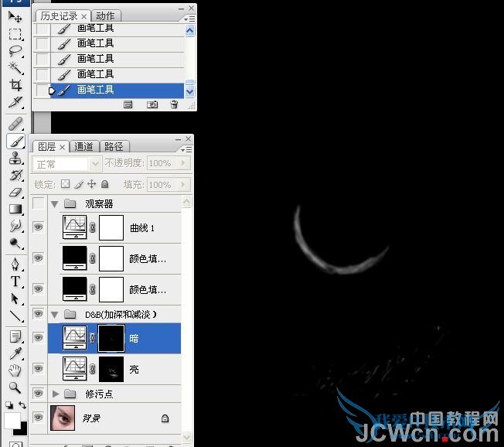Expand the 修污点 group
Viewport: 504px width, 447px height.
point(56,394)
